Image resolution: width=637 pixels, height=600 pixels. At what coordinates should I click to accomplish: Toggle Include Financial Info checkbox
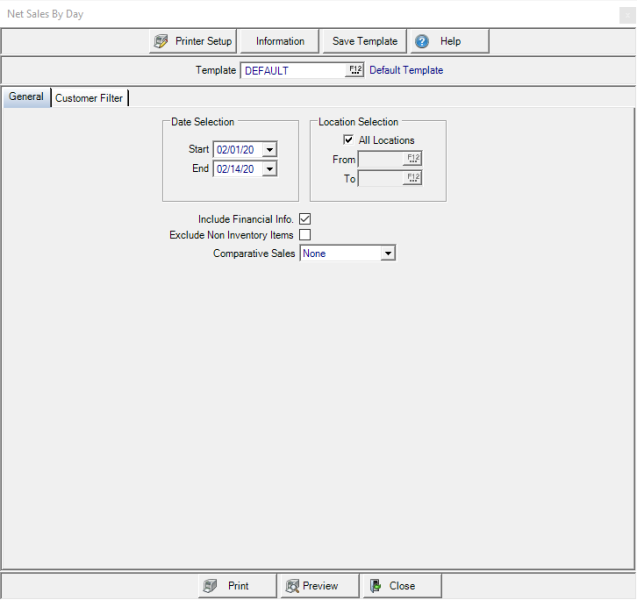click(305, 219)
